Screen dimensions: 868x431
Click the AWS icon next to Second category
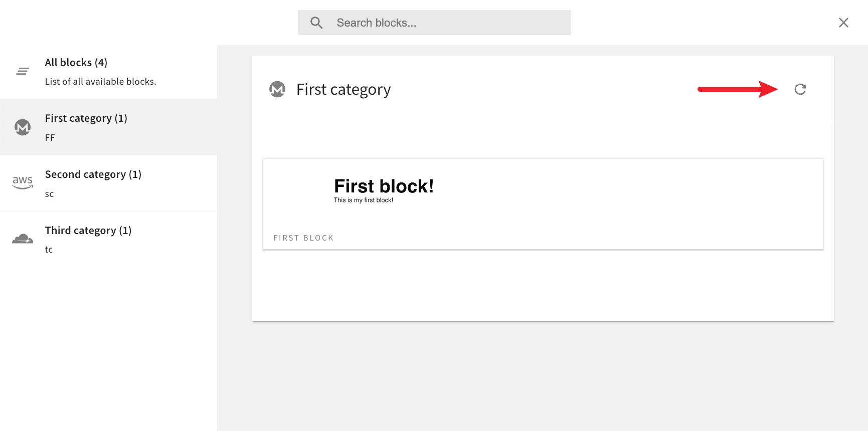click(x=22, y=182)
